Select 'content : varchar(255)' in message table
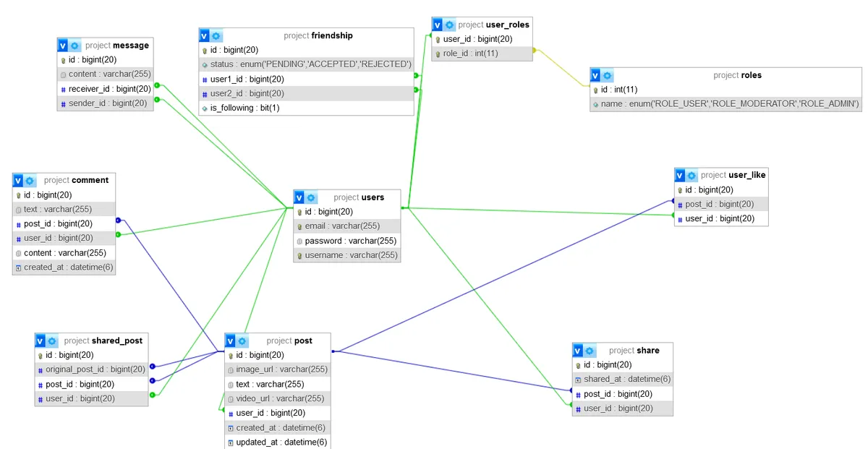Image resolution: width=868 pixels, height=449 pixels. 106,74
